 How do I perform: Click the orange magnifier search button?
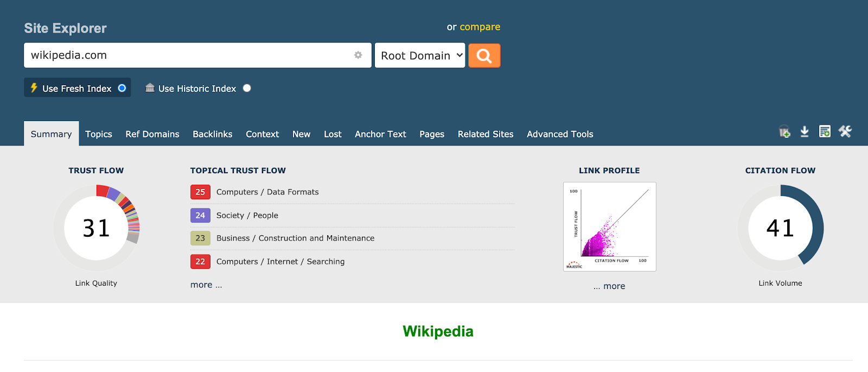484,55
